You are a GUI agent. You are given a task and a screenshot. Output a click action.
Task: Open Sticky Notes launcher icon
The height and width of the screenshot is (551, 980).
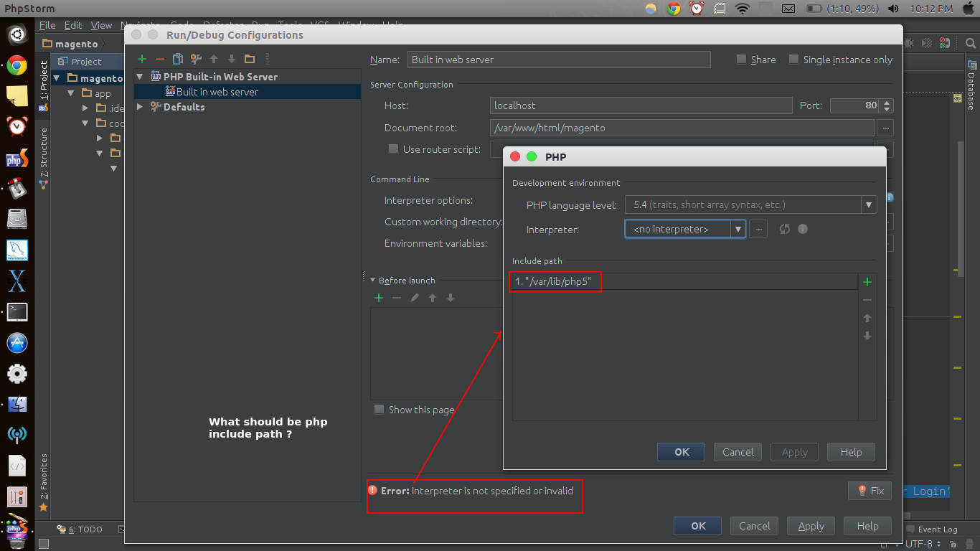[17, 96]
